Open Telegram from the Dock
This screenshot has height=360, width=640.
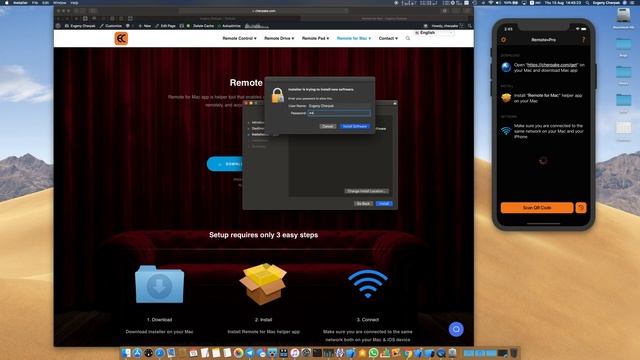250,353
